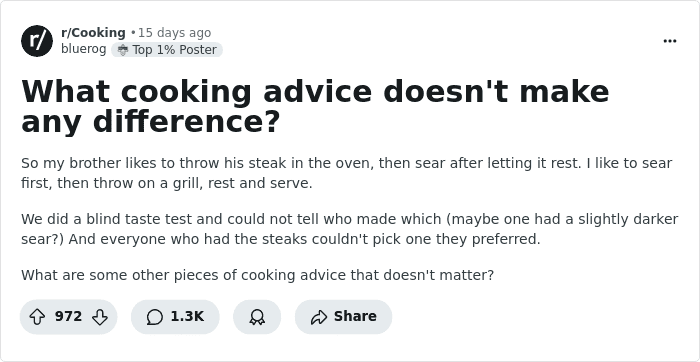Downvote the cooking advice post

click(100, 317)
